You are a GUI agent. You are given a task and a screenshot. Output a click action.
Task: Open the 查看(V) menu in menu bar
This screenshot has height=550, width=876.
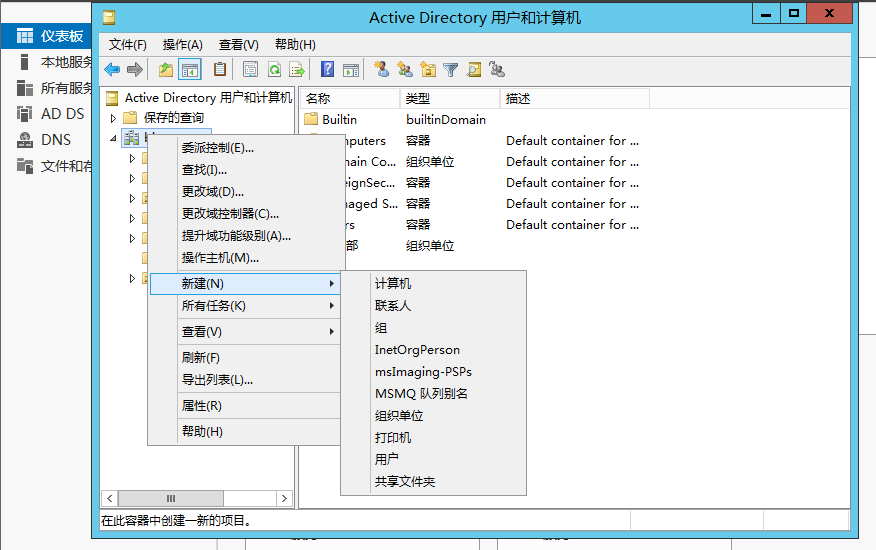coord(239,45)
